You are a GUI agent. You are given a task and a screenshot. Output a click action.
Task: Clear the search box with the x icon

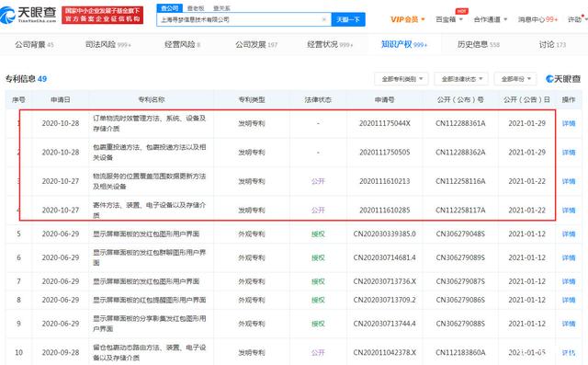(324, 19)
